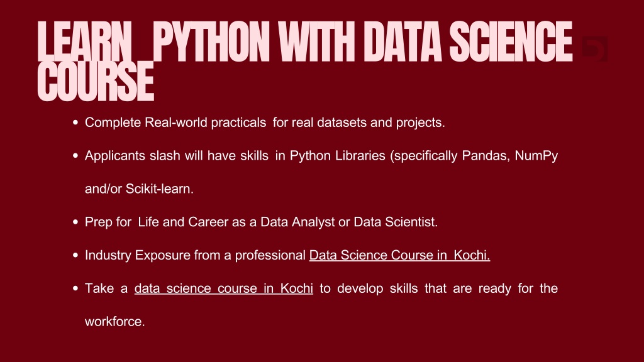This screenshot has width=644, height=362.
Task: Click the faint logo icon beside the title
Action: (595, 49)
